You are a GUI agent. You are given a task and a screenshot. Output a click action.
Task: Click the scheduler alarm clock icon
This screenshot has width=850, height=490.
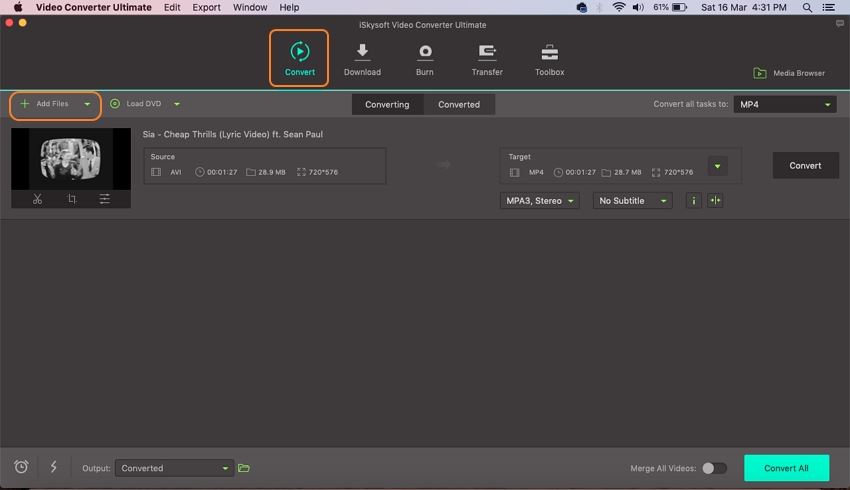tap(21, 467)
